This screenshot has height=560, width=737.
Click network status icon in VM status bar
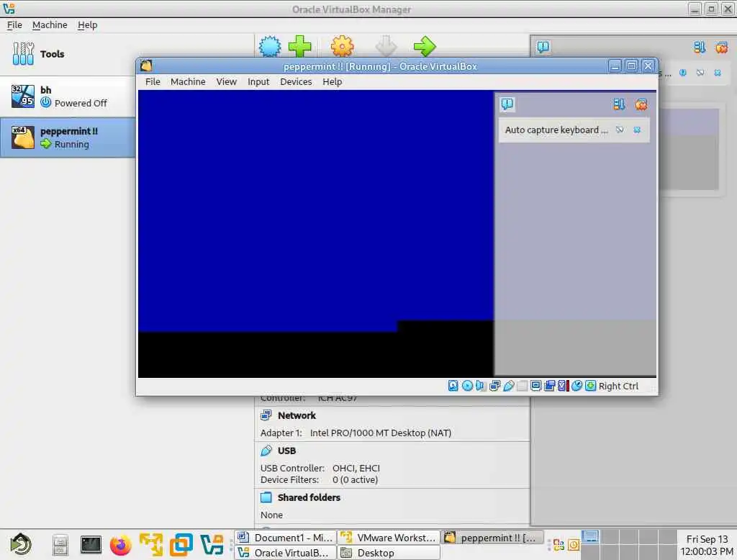click(494, 386)
